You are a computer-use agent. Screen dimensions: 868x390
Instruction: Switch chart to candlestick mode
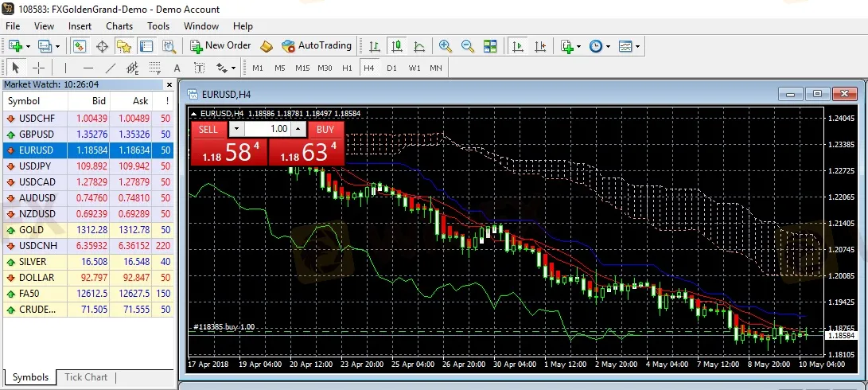coord(396,46)
